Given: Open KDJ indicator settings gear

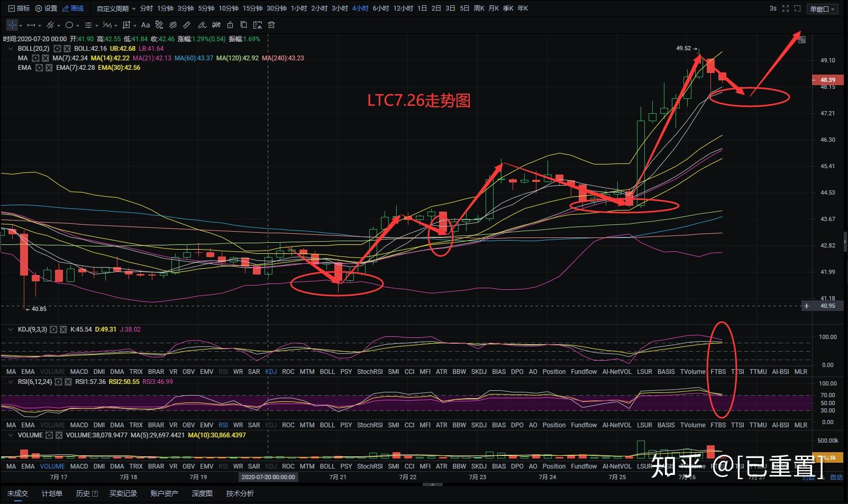Looking at the screenshot, I should [x=53, y=329].
